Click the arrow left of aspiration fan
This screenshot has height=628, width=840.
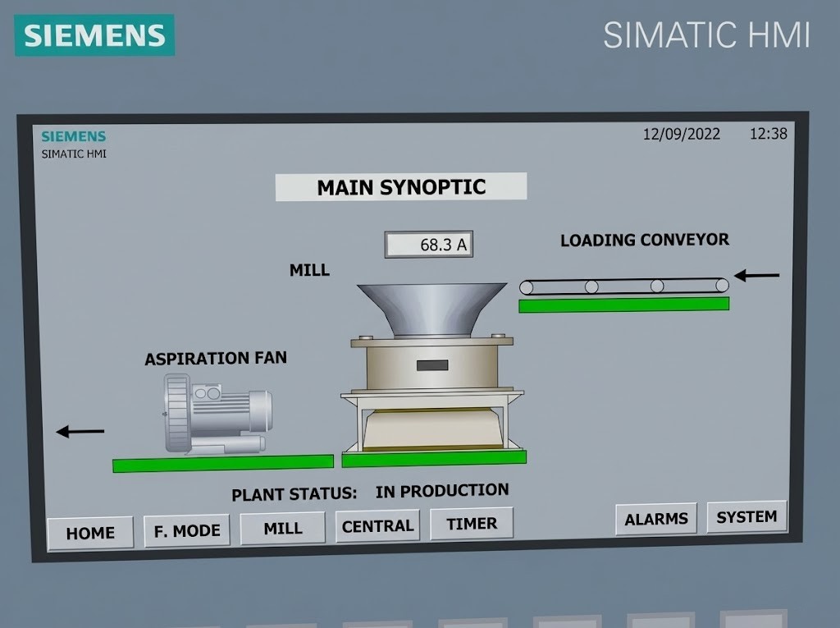pos(80,431)
